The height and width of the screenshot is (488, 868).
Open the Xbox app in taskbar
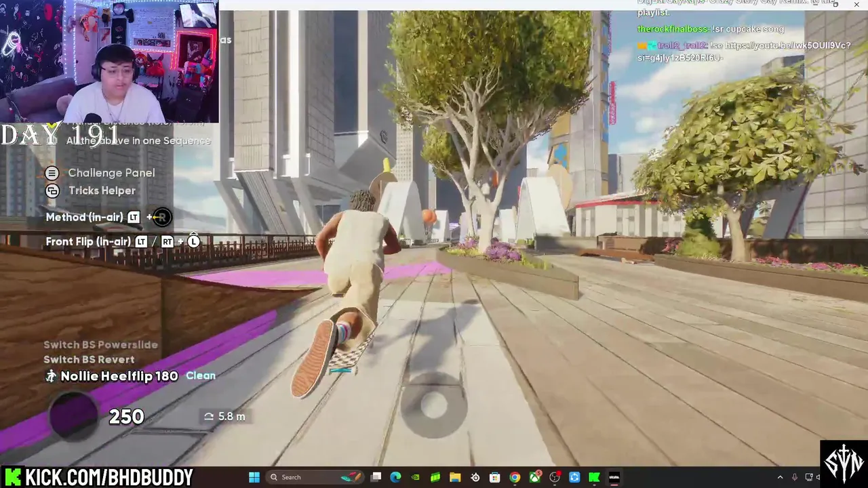point(535,477)
